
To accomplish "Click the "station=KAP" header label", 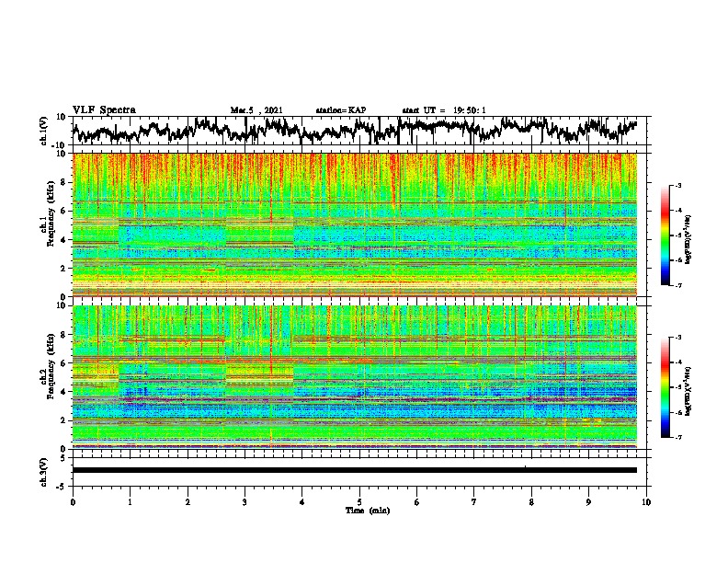I will (341, 110).
